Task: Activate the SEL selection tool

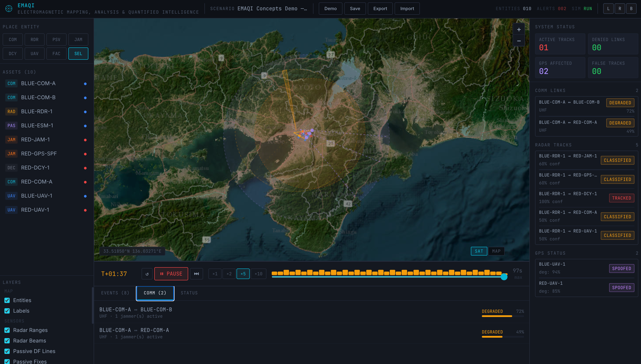Action: pos(78,54)
